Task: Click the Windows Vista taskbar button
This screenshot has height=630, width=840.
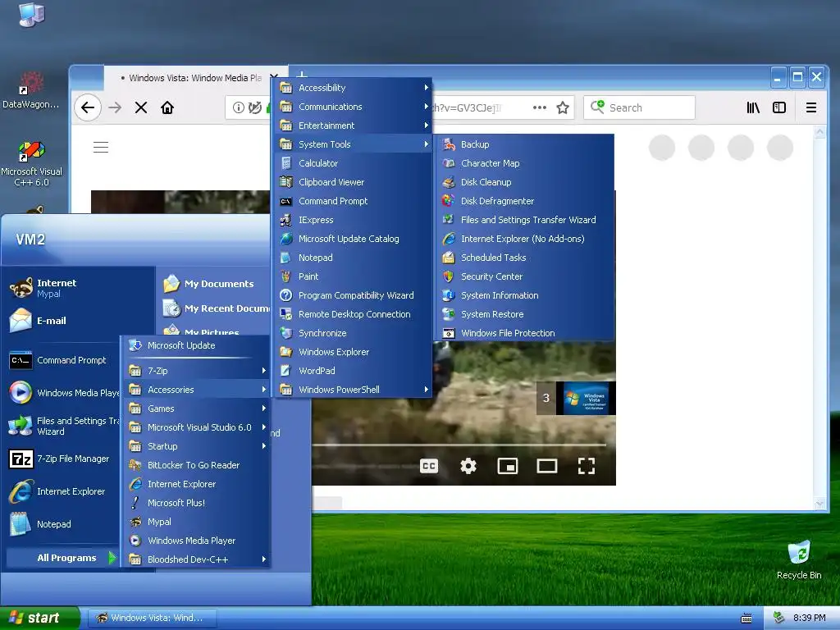Action: tap(152, 618)
